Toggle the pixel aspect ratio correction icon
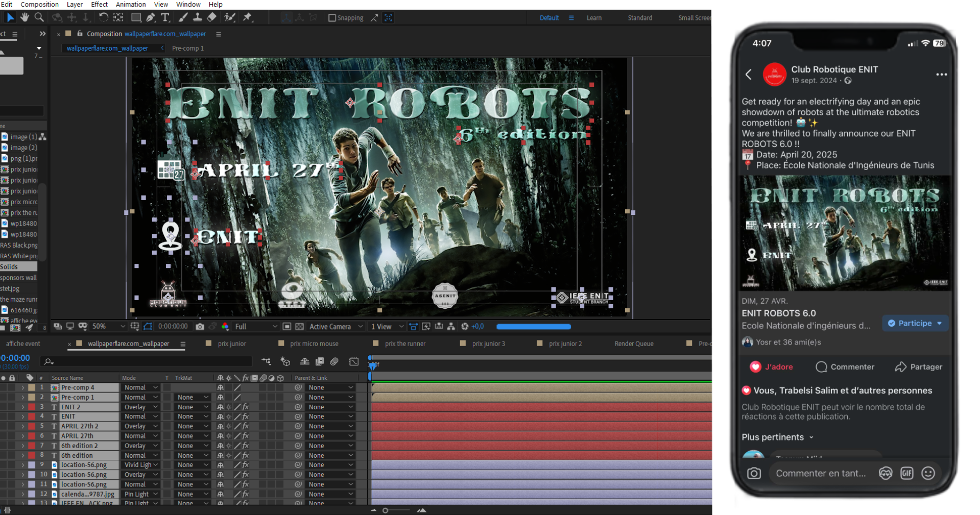 (414, 327)
